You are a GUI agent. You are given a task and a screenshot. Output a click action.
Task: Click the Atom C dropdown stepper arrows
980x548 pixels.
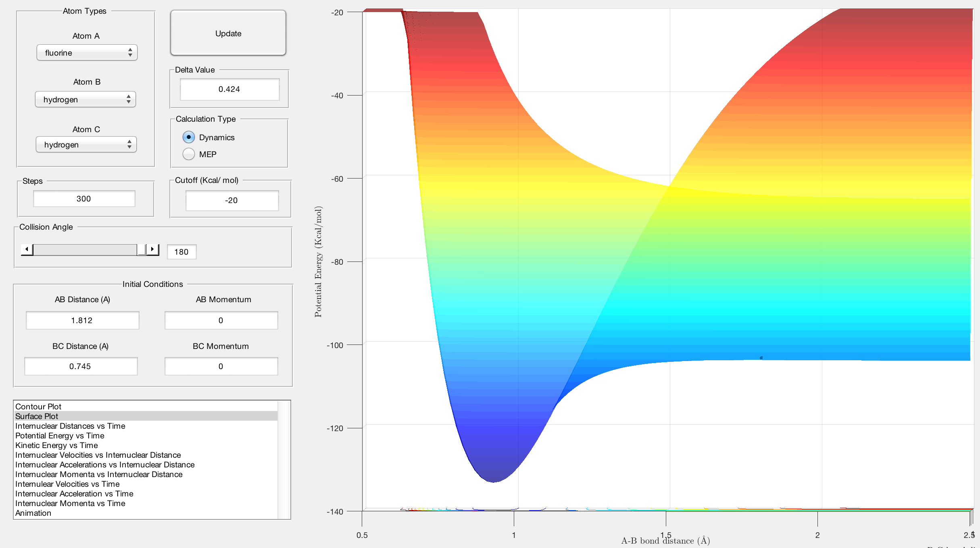click(129, 145)
